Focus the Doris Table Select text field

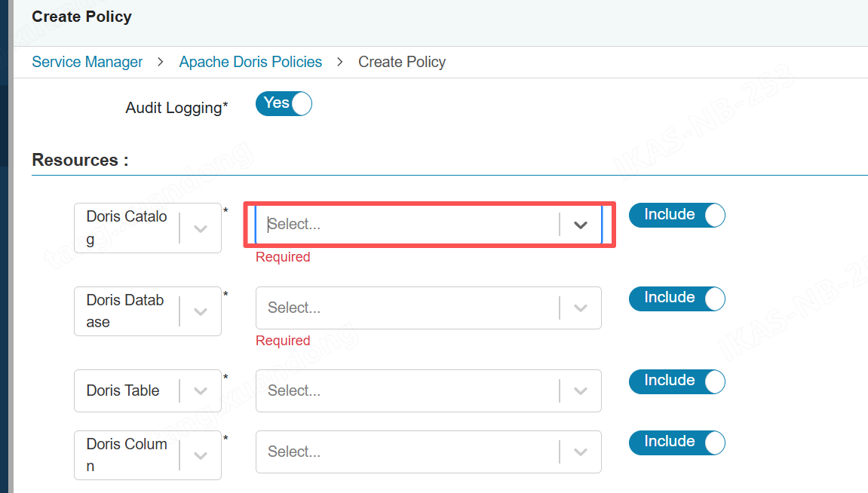(x=407, y=390)
